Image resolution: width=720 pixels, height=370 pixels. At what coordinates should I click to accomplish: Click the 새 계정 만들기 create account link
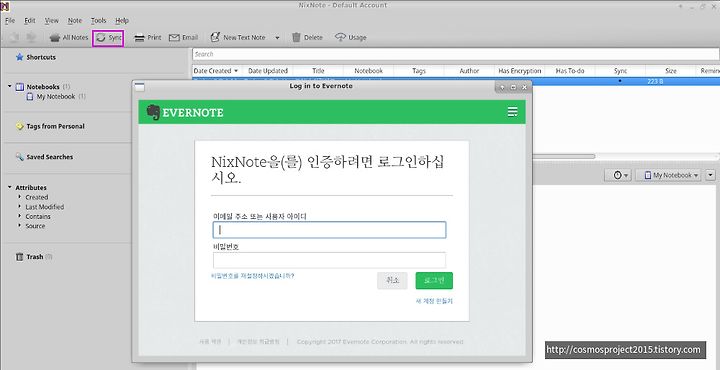(x=434, y=301)
